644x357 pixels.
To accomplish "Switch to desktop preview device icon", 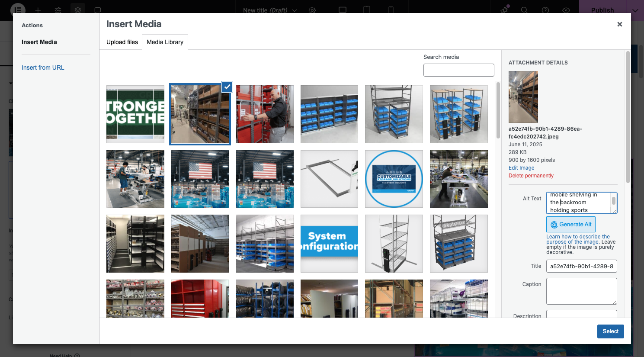I will coord(343,10).
